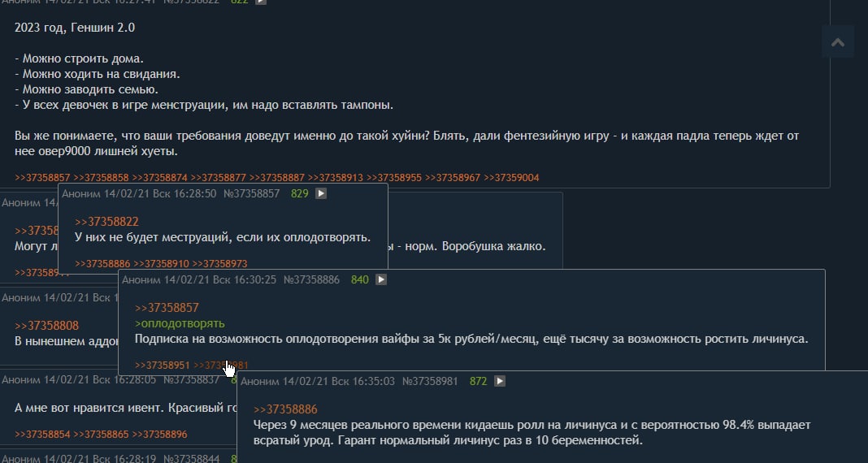Viewport: 868px width, 463px height.
Task: Click the line "- Можно заводить семью."
Action: [x=87, y=89]
